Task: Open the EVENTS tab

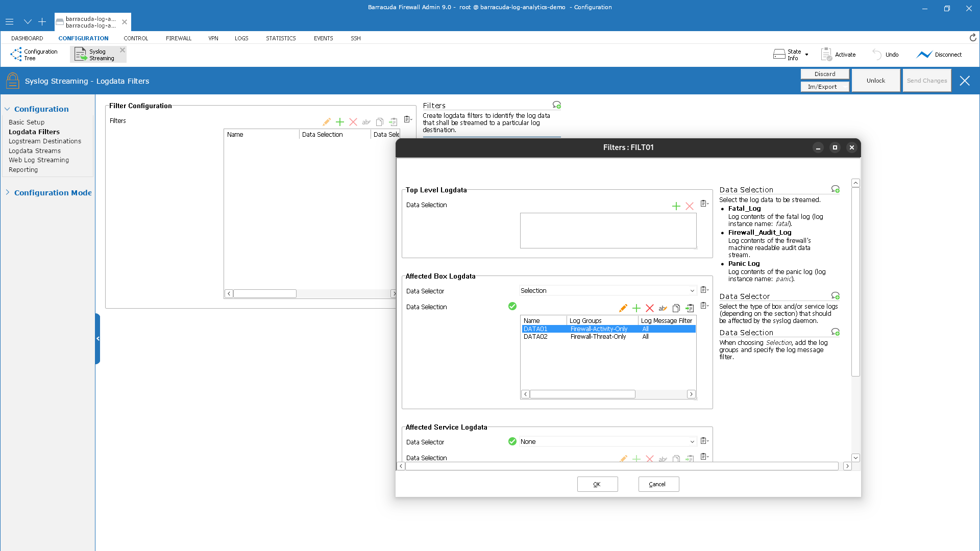Action: (x=324, y=38)
